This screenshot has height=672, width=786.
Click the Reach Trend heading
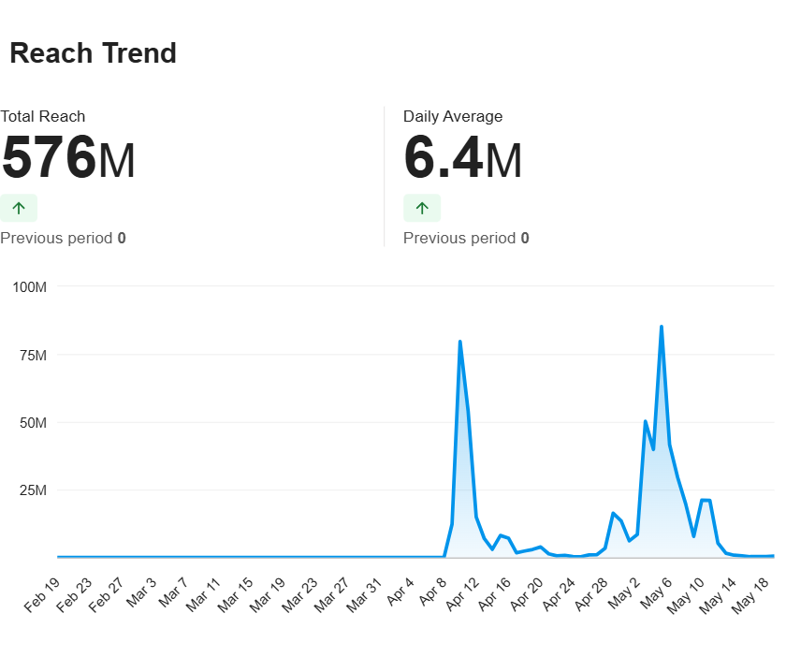93,53
